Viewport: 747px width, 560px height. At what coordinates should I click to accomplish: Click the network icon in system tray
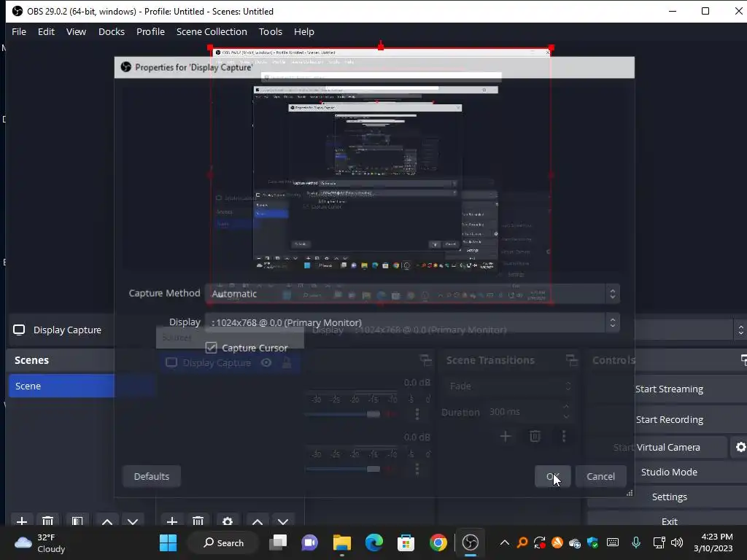click(x=659, y=542)
